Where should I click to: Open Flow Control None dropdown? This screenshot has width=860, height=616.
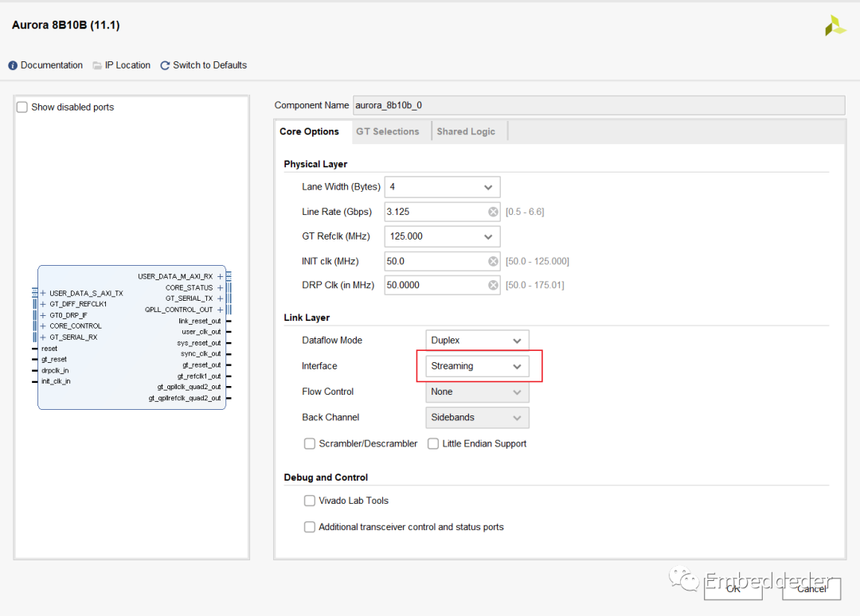point(477,392)
